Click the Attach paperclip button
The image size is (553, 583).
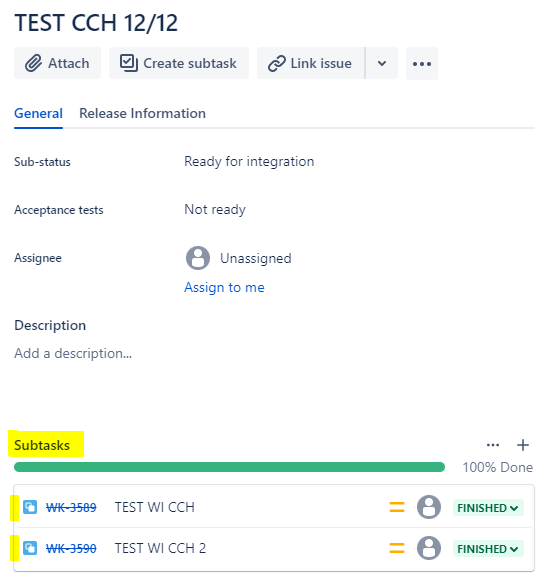[57, 63]
